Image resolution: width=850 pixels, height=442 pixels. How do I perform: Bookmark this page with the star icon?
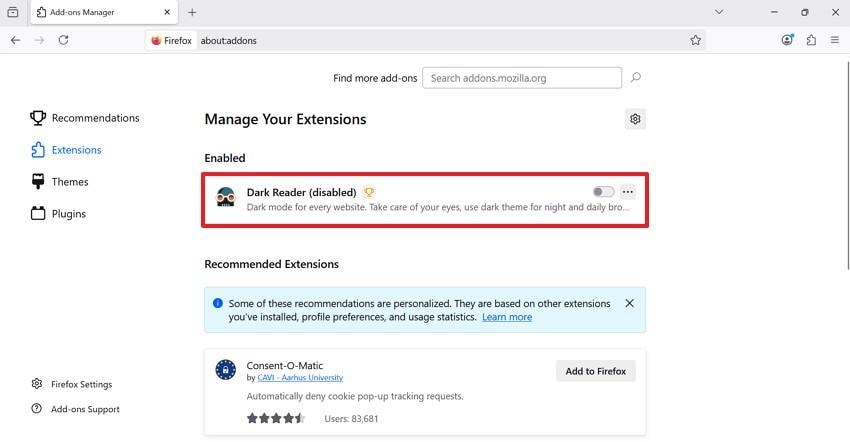click(x=696, y=40)
